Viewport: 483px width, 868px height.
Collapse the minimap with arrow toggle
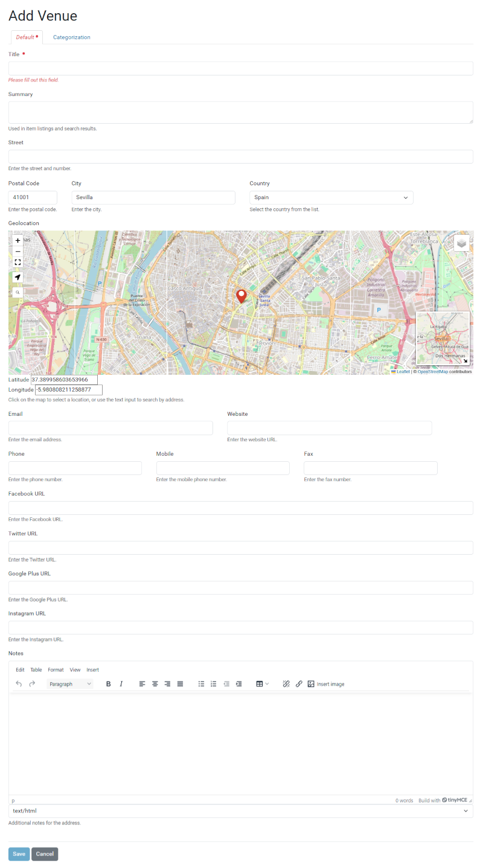[465, 361]
